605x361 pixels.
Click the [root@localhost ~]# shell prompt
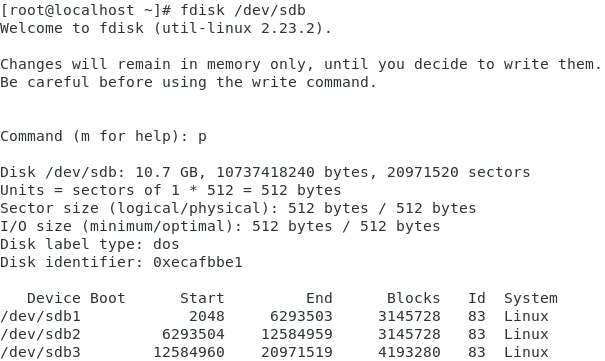86,10
